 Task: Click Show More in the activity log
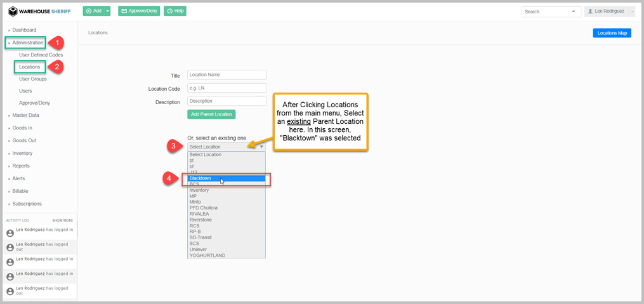(62, 220)
